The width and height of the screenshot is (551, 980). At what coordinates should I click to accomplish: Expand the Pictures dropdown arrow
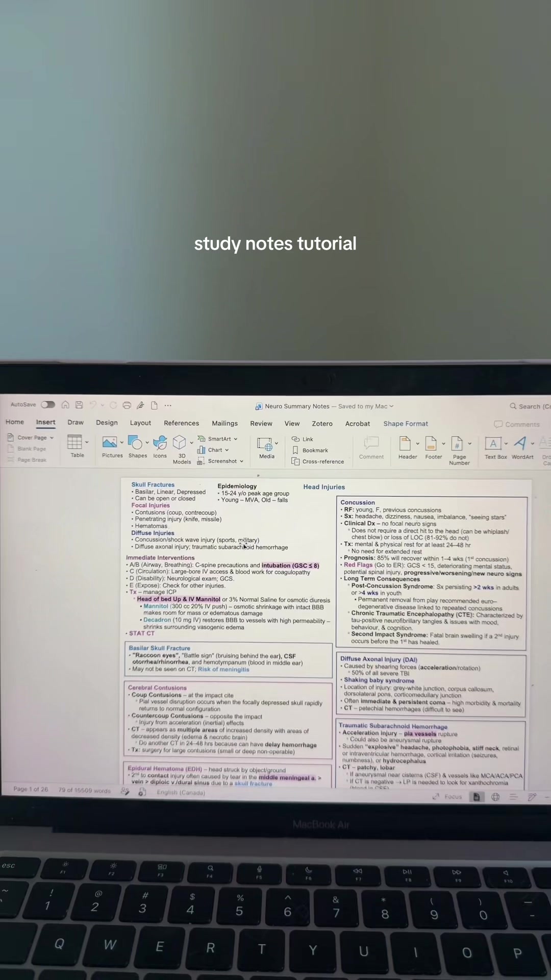[x=122, y=443]
